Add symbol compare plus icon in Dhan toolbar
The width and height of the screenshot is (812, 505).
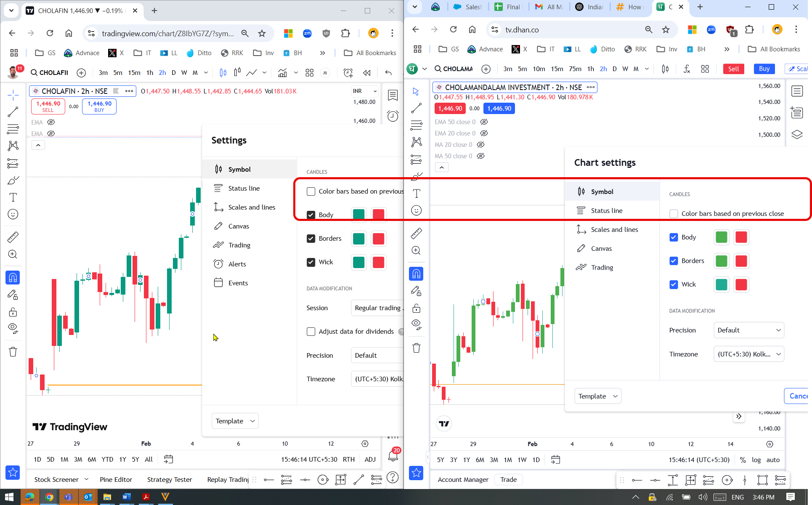pos(486,69)
